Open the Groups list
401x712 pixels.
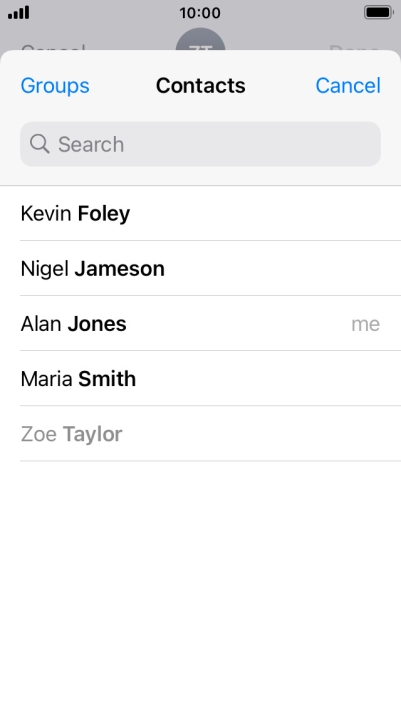click(x=55, y=85)
